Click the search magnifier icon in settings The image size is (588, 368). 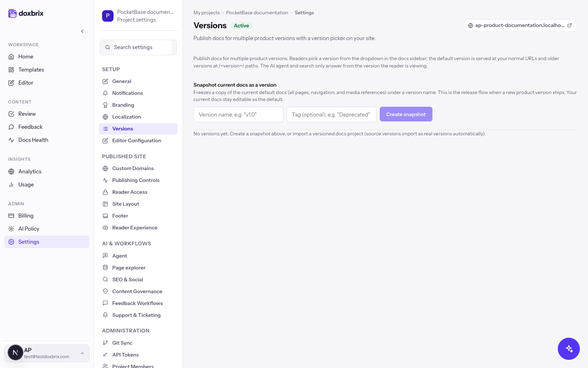pos(107,47)
